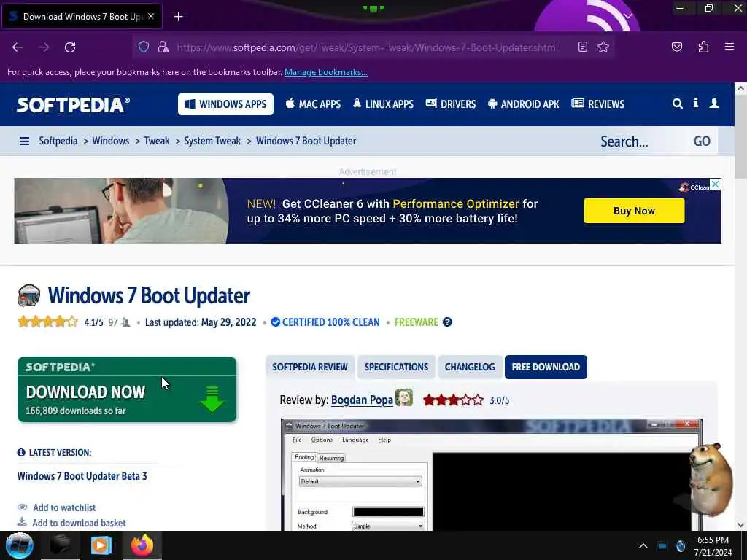Click the Download Now button
This screenshot has height=560, width=747.
pyautogui.click(x=127, y=389)
